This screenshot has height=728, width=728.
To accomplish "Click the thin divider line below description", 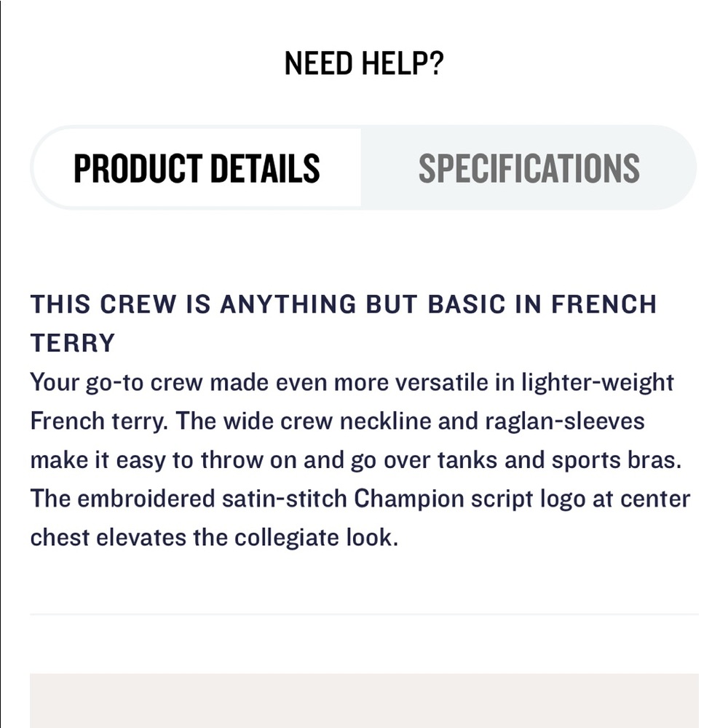I will (364, 614).
